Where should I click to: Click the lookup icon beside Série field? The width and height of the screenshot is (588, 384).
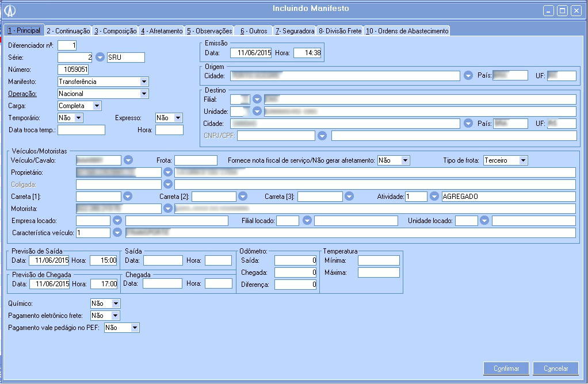(100, 57)
